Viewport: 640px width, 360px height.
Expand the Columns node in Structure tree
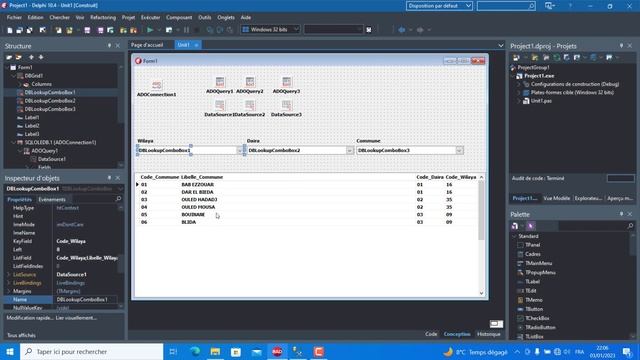(x=20, y=84)
